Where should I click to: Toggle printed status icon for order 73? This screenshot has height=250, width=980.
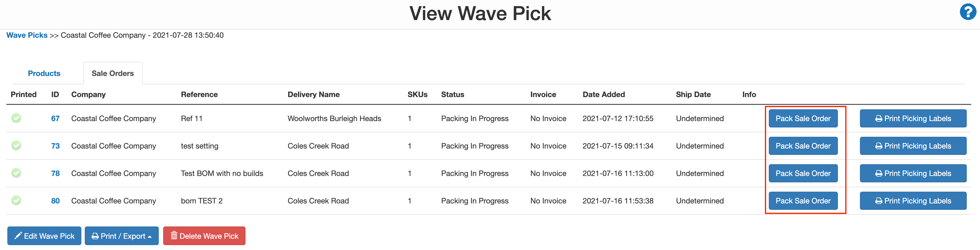16,146
